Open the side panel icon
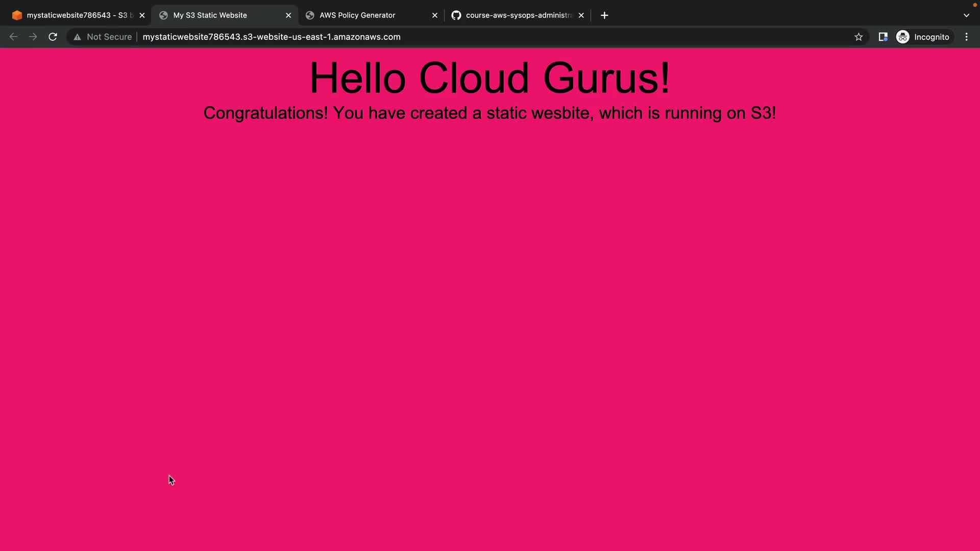980x551 pixels. point(883,37)
